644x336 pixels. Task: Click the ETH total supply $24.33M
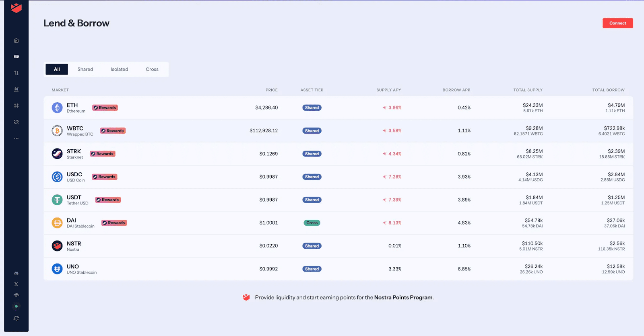pyautogui.click(x=533, y=105)
